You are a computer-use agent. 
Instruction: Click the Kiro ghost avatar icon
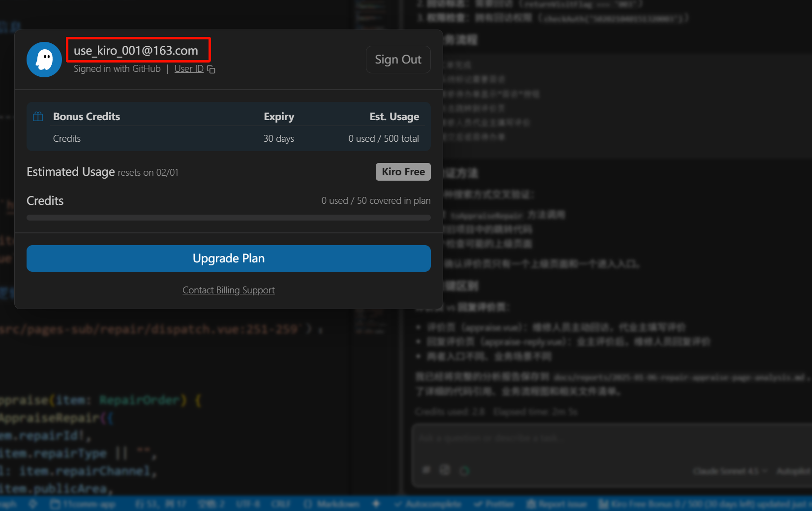point(44,60)
